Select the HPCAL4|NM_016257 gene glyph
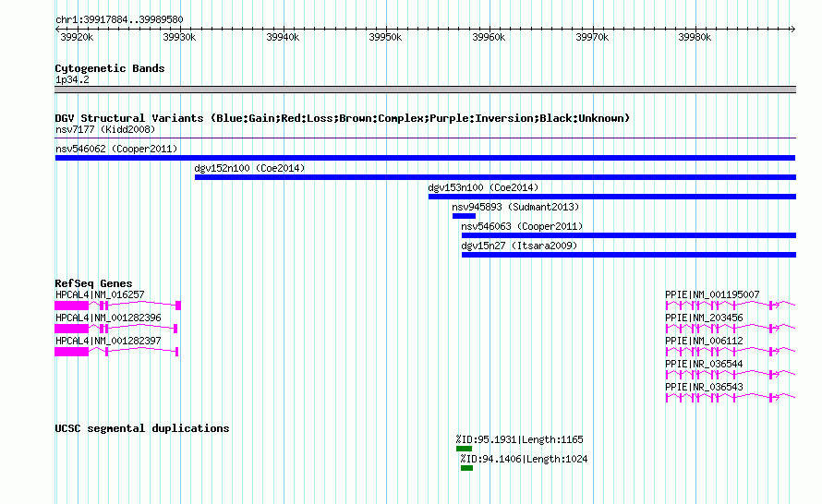822x504 pixels. (x=118, y=306)
